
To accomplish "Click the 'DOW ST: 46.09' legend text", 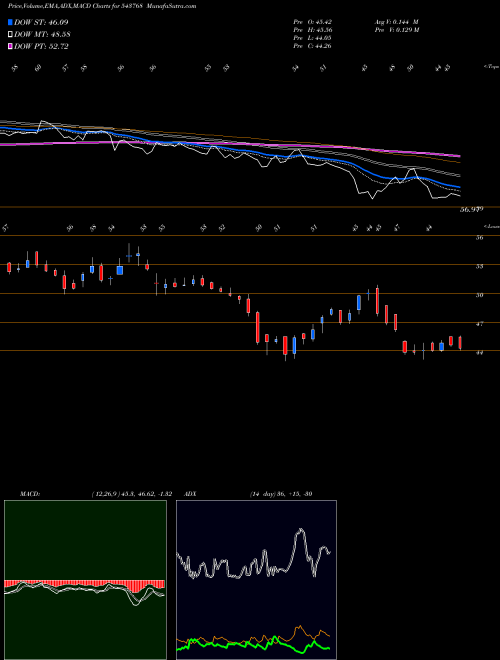I will click(41, 22).
